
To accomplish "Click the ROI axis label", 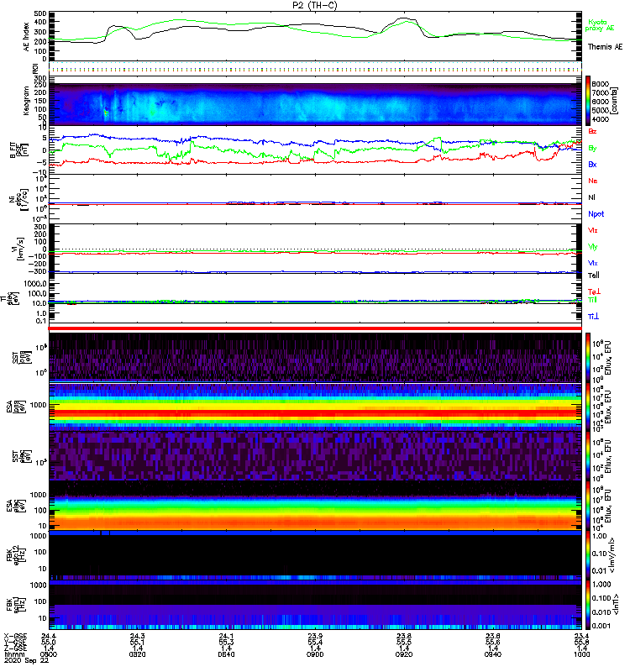I will (x=35, y=68).
